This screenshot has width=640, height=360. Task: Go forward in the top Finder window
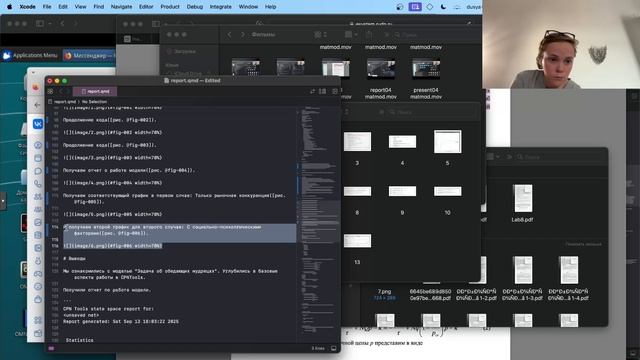[x=242, y=35]
